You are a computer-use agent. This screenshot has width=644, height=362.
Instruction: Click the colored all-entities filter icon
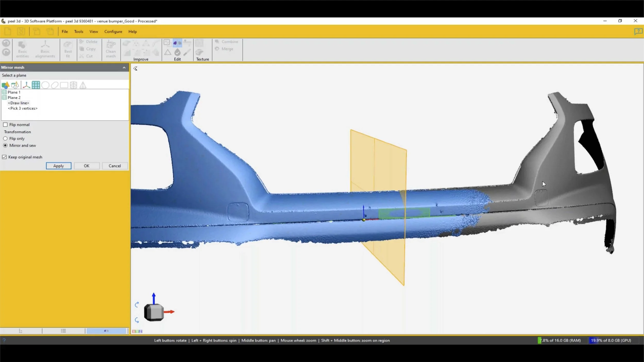point(5,85)
